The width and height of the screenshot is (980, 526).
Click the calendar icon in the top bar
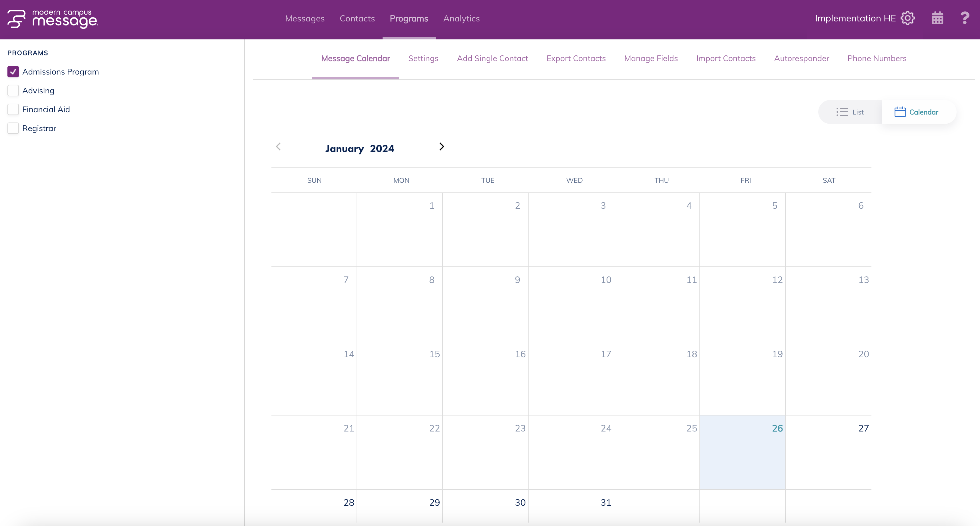point(937,18)
